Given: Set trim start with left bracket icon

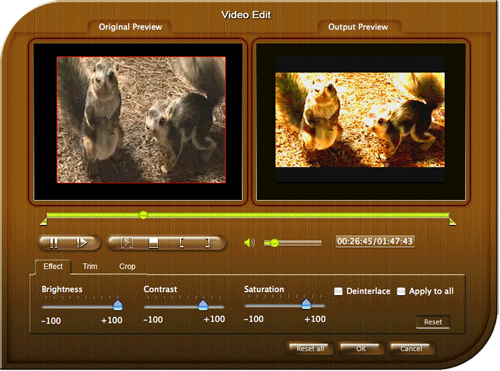Looking at the screenshot, I should (182, 243).
